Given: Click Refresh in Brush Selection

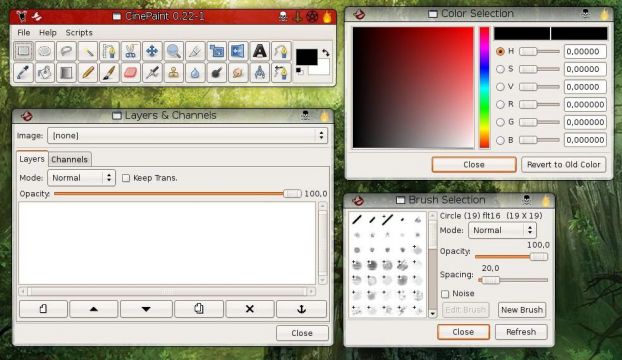Looking at the screenshot, I should (x=521, y=332).
